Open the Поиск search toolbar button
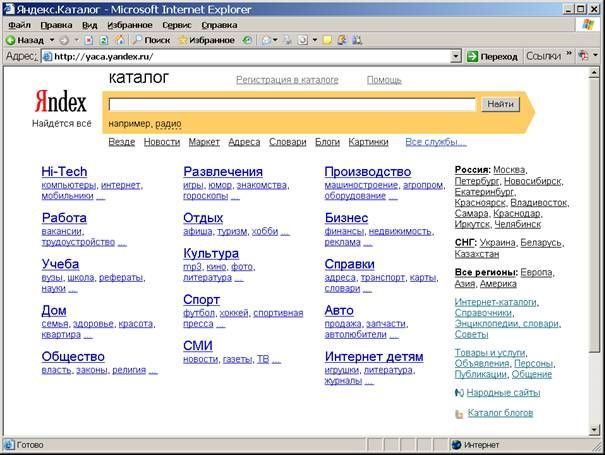The width and height of the screenshot is (605, 455). 151,40
